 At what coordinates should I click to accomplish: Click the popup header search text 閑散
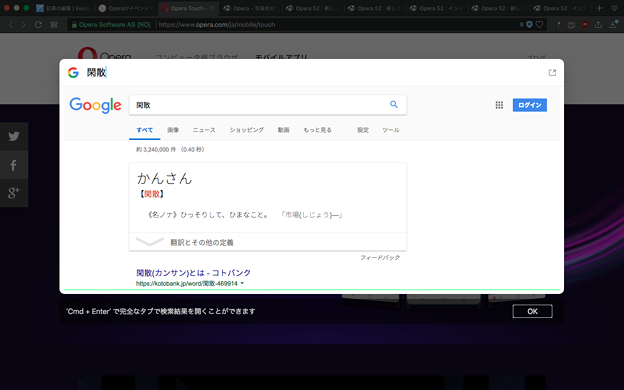(x=96, y=72)
